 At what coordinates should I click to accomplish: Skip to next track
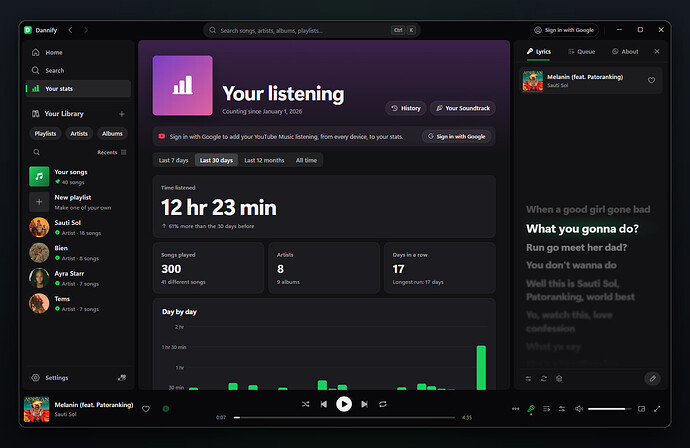coord(364,404)
